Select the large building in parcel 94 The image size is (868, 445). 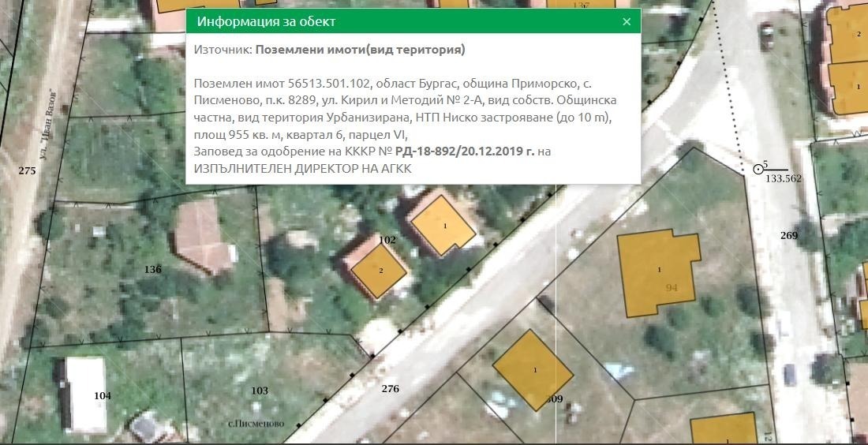coord(657,272)
